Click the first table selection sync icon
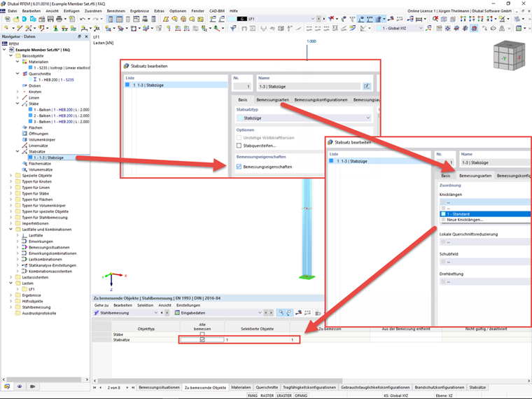Screen dimensions: 532x399 [281, 313]
